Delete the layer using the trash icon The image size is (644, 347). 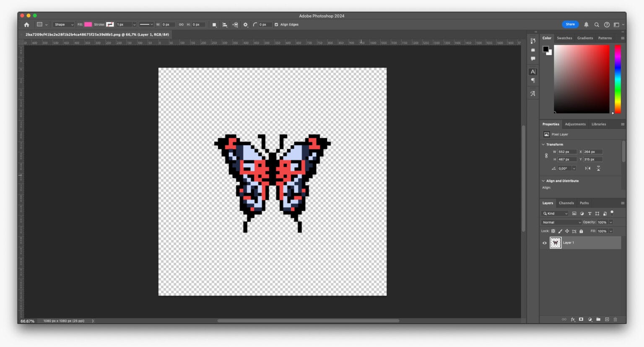(x=615, y=319)
